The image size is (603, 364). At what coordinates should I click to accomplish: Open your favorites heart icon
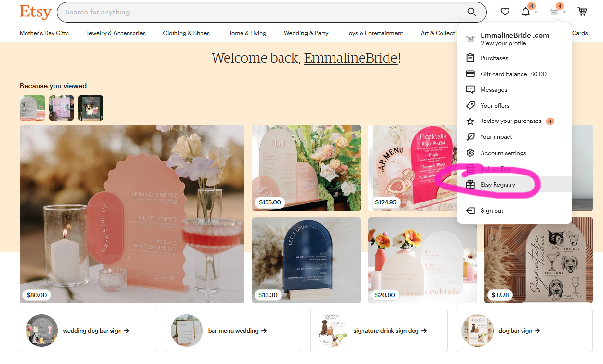tap(505, 11)
